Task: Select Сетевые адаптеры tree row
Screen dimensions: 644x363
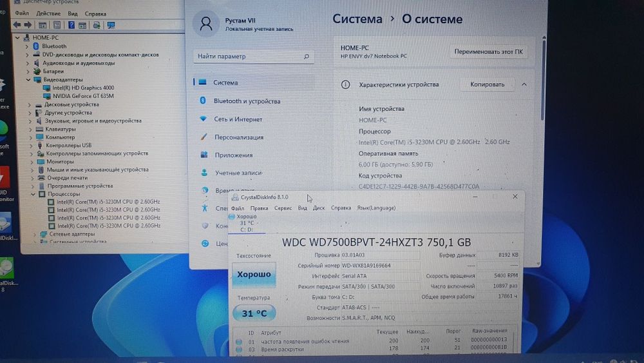Action: [x=72, y=234]
